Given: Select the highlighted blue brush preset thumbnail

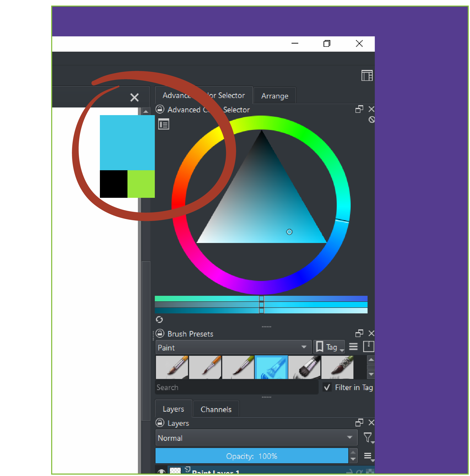Looking at the screenshot, I should tap(271, 367).
